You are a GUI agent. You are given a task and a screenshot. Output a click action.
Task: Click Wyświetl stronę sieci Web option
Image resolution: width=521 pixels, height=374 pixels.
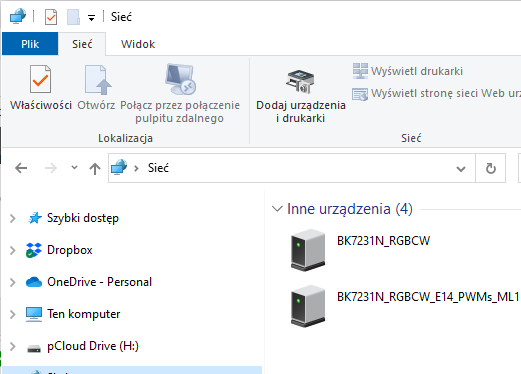pyautogui.click(x=436, y=93)
